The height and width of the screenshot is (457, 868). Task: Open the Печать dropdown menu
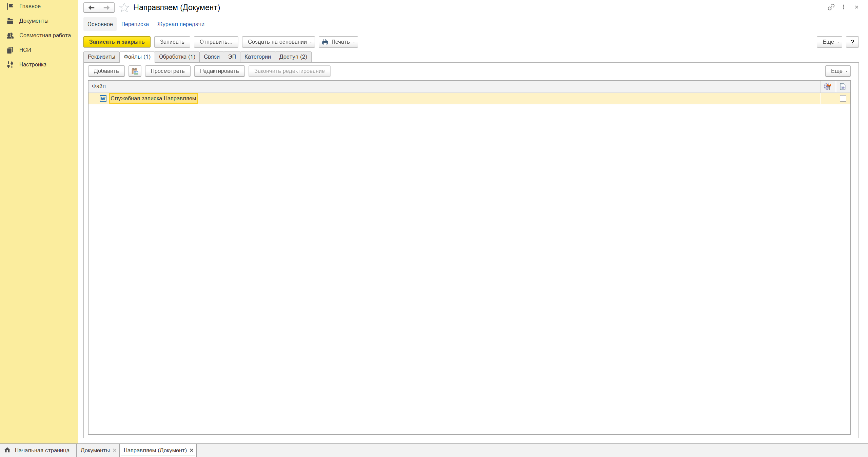pyautogui.click(x=338, y=42)
